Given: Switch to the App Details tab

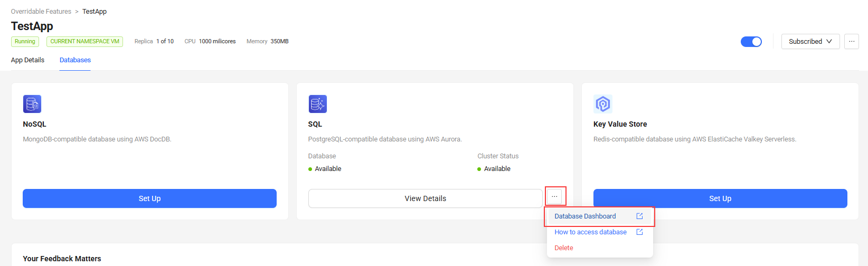Looking at the screenshot, I should (x=27, y=60).
